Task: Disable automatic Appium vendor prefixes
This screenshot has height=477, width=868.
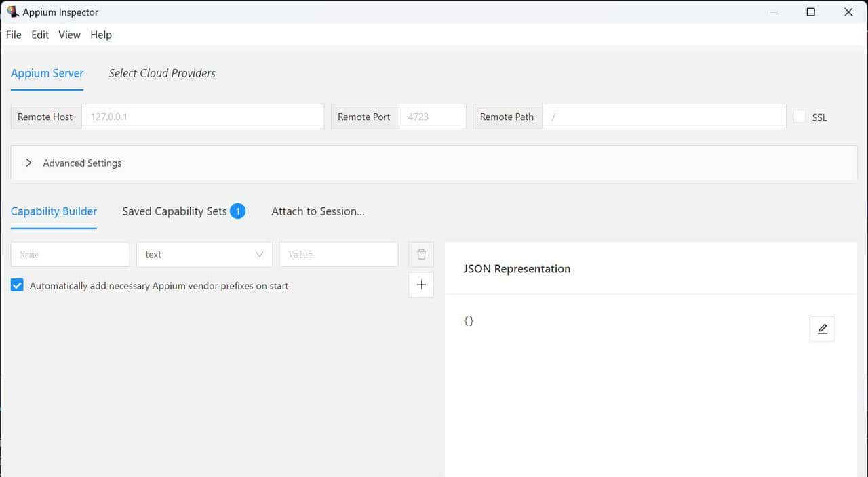Action: (x=16, y=285)
